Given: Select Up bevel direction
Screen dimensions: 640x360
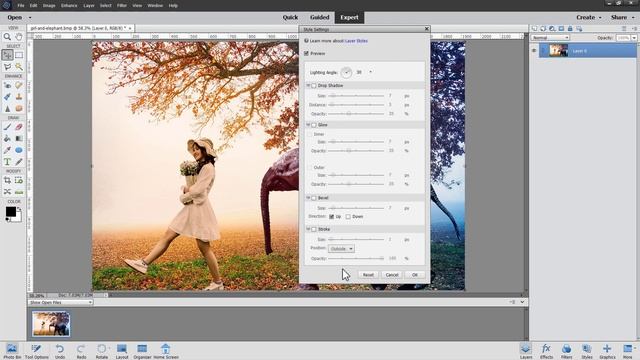Looking at the screenshot, I should click(331, 217).
